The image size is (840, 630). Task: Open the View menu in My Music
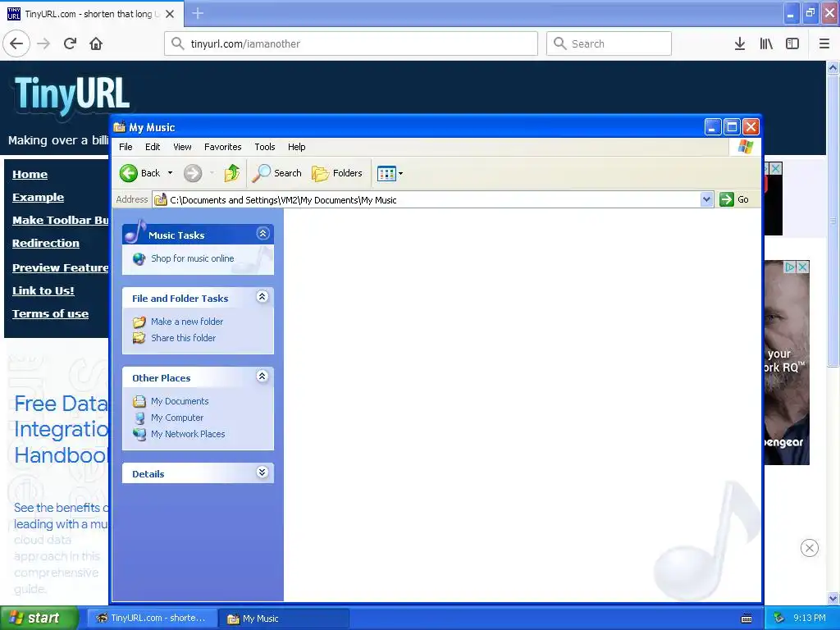point(182,147)
